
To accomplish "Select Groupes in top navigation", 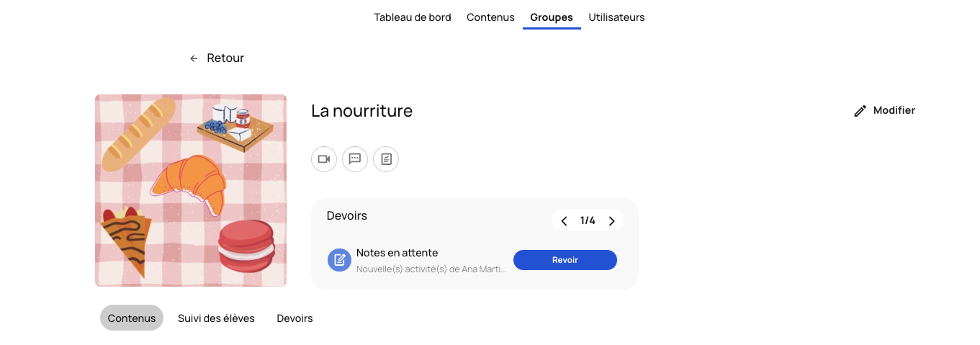I will pos(552,17).
